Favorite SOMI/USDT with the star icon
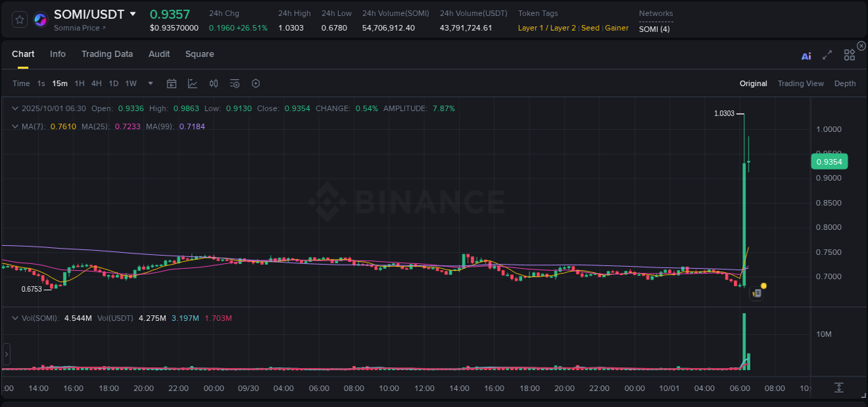This screenshot has height=407, width=868. click(x=19, y=19)
